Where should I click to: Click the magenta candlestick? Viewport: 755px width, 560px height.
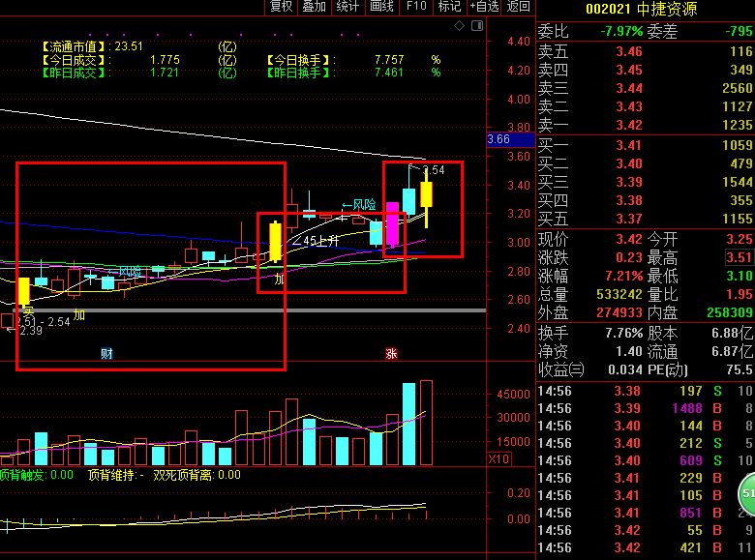point(392,223)
